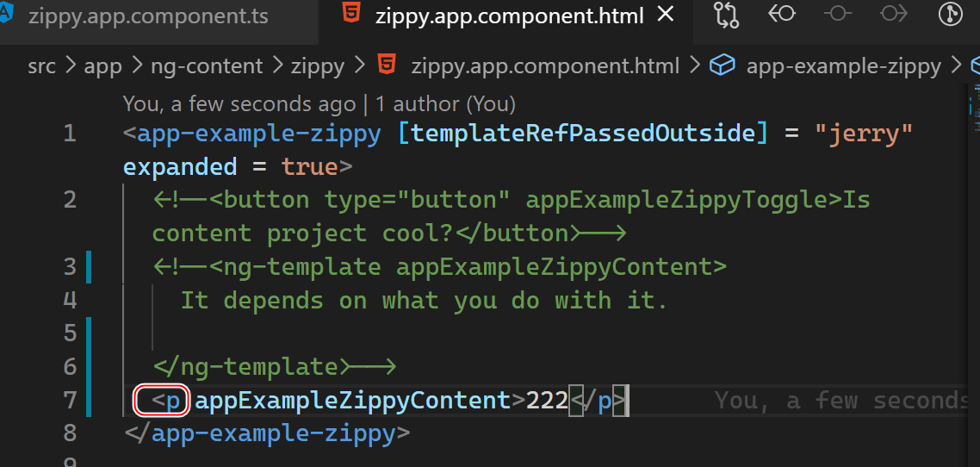Image resolution: width=980 pixels, height=467 pixels.
Task: Open the ng-content breadcrumb dropdown
Action: coord(207,66)
